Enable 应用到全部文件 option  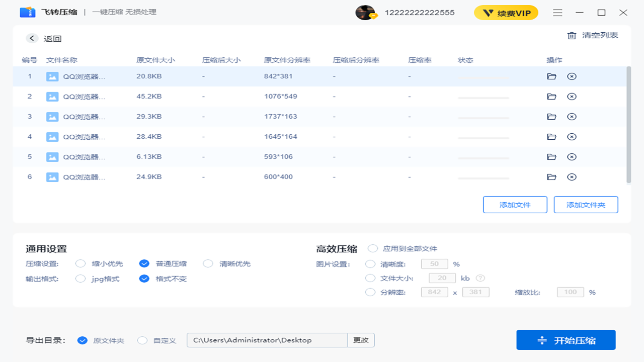coord(373,248)
